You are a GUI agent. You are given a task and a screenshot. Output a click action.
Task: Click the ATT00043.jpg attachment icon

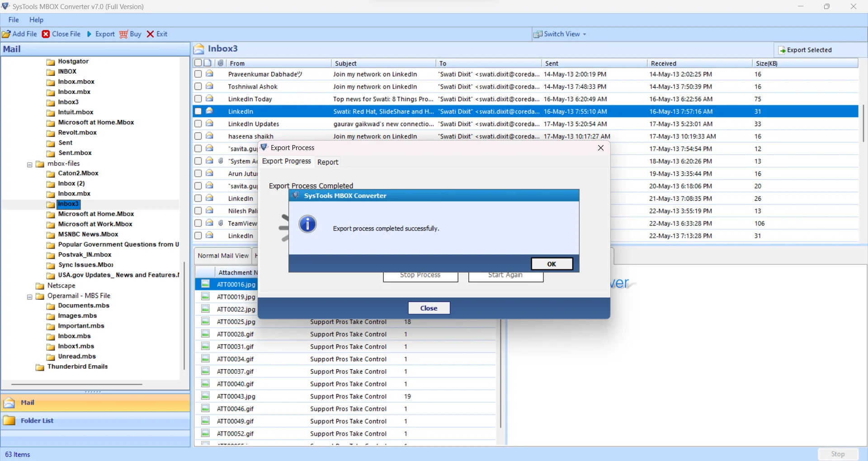click(x=206, y=396)
